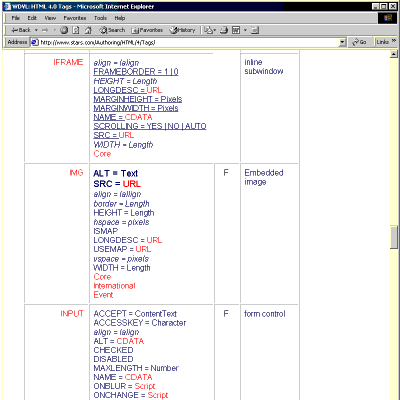This screenshot has width=400, height=400.
Task: Open the Favorites pane from toolbar
Action: tap(147, 30)
